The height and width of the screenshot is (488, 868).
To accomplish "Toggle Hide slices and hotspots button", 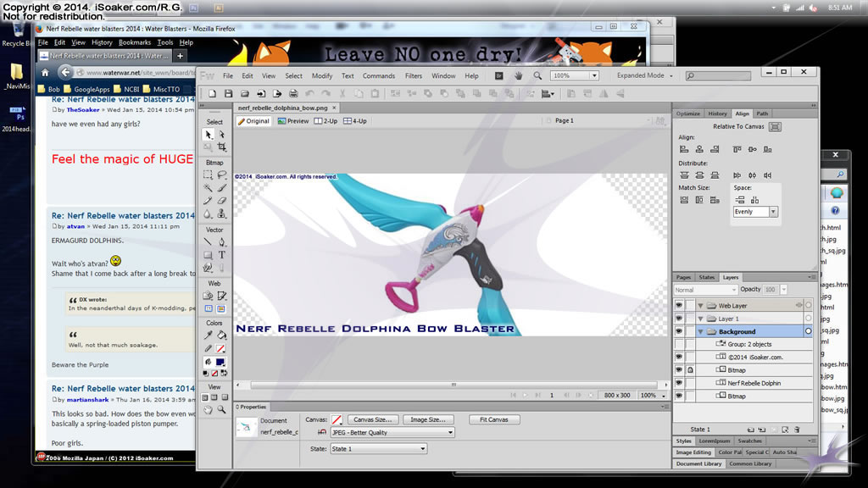I will point(209,308).
